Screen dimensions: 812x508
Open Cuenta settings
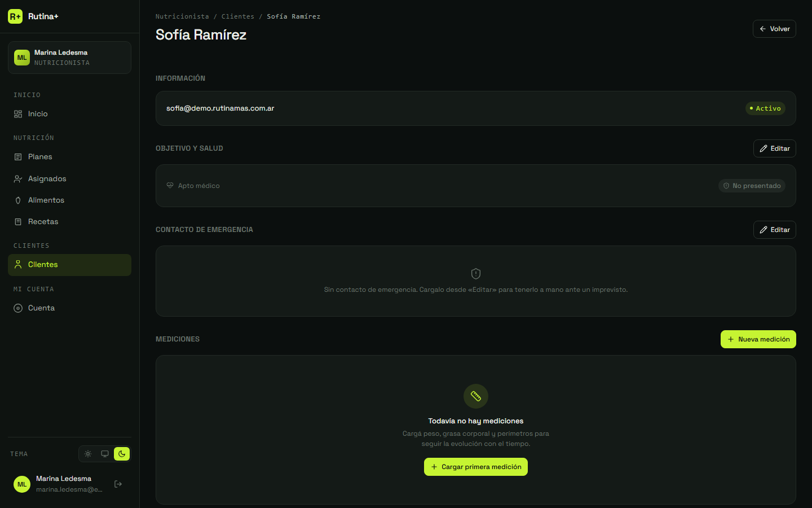click(69, 308)
